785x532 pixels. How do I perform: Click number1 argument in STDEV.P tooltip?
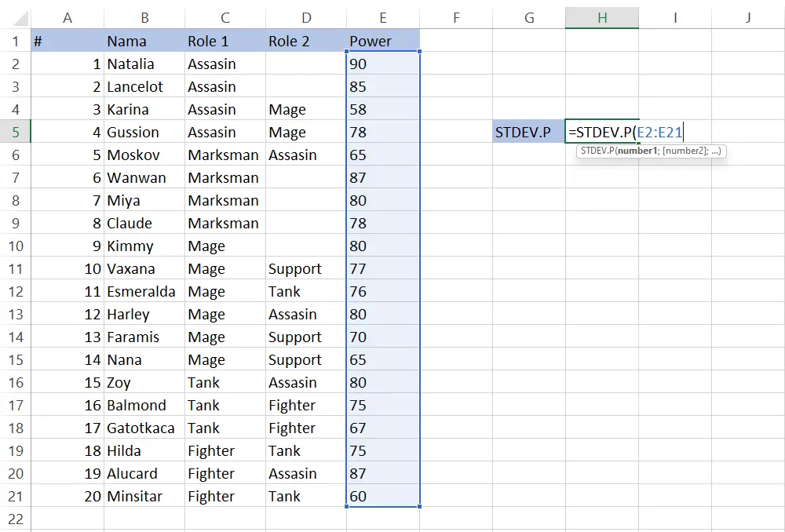[x=637, y=151]
